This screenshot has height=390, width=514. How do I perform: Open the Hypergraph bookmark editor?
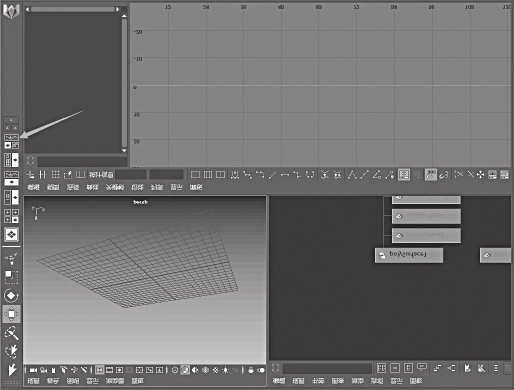tap(481, 368)
